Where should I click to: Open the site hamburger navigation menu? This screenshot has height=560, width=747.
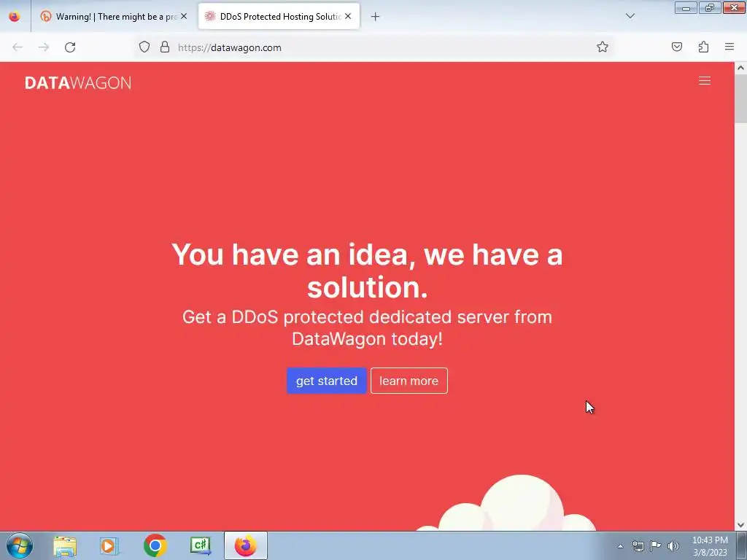[x=705, y=81]
